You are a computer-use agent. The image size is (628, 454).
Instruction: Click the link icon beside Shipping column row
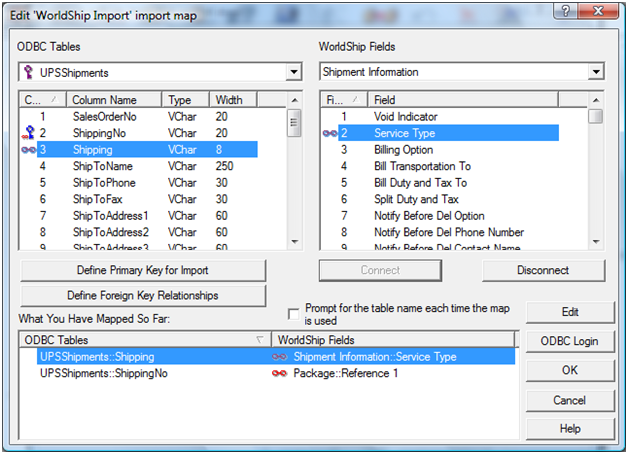(x=28, y=150)
